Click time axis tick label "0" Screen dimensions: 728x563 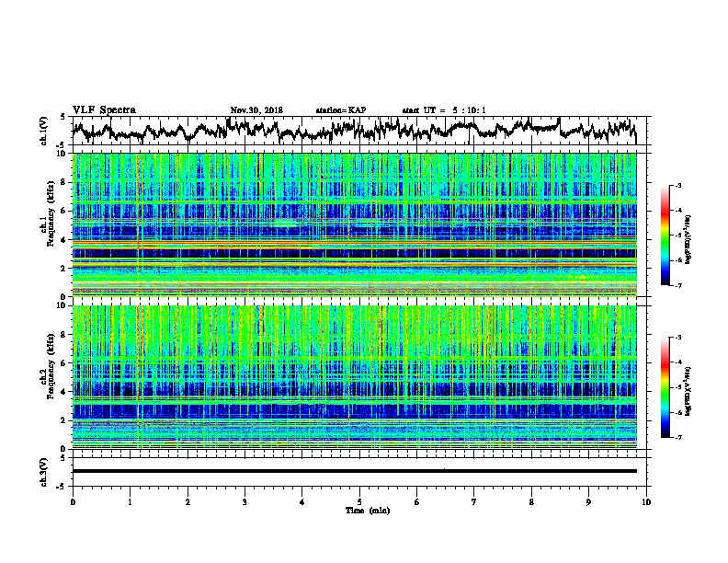(x=73, y=502)
